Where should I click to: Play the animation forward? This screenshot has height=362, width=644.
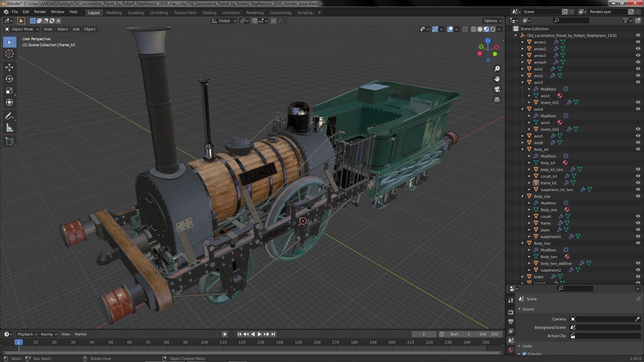click(259, 334)
